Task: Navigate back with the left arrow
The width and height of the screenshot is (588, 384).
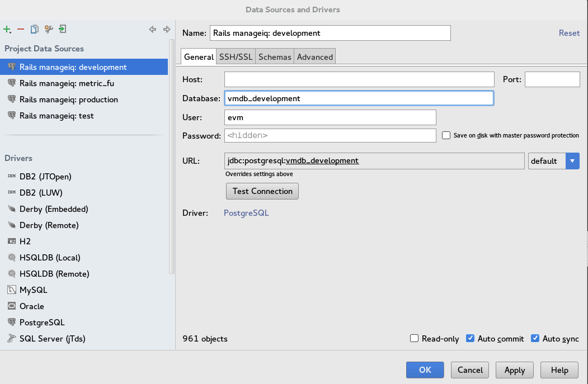Action: click(x=153, y=29)
